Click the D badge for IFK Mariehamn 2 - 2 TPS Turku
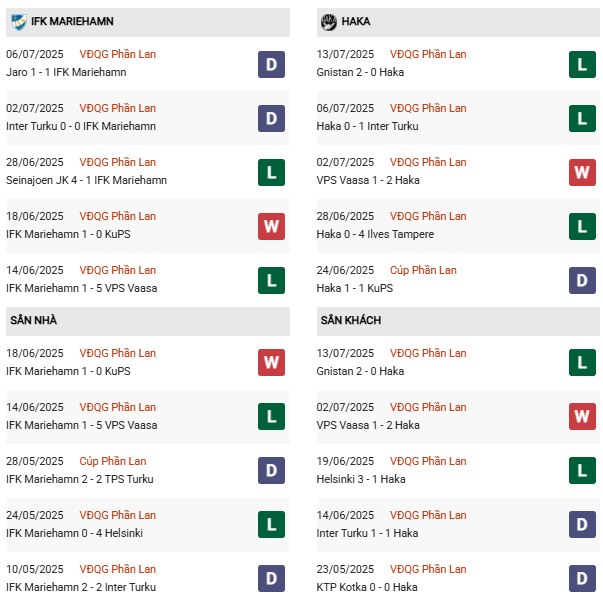603x602 pixels. pyautogui.click(x=270, y=471)
